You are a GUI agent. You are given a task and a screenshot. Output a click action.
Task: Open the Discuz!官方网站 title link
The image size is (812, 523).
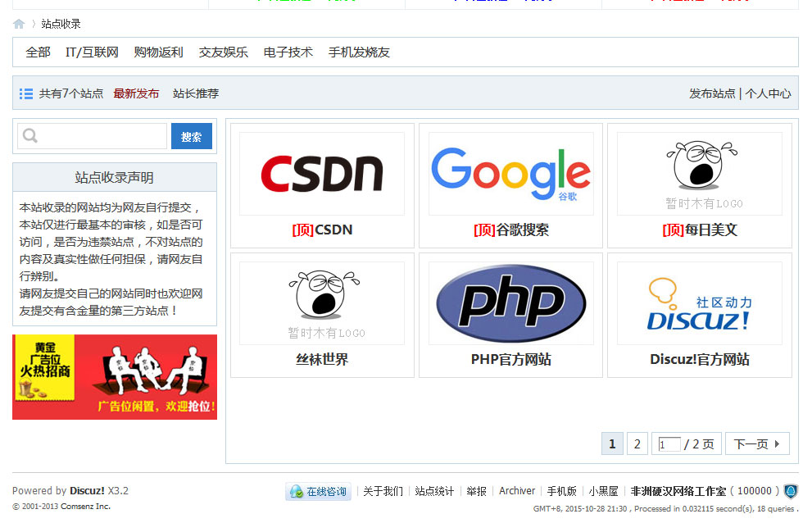[700, 359]
